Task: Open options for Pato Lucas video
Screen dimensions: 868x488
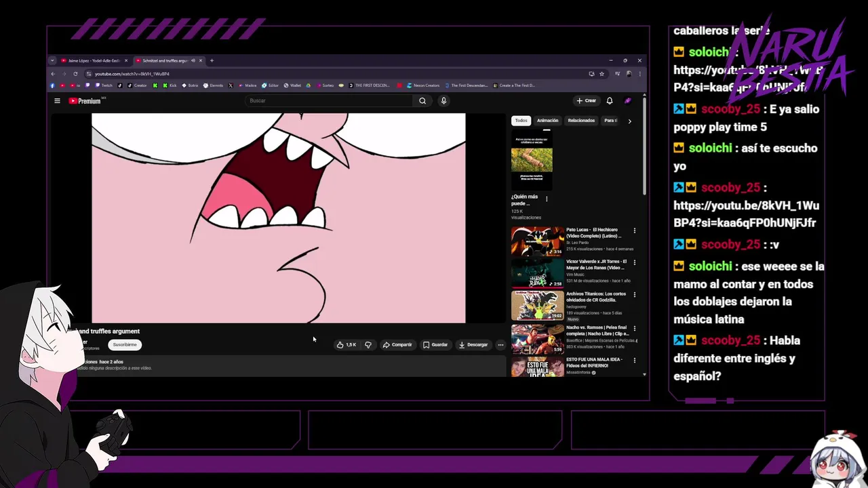Action: coord(635,230)
